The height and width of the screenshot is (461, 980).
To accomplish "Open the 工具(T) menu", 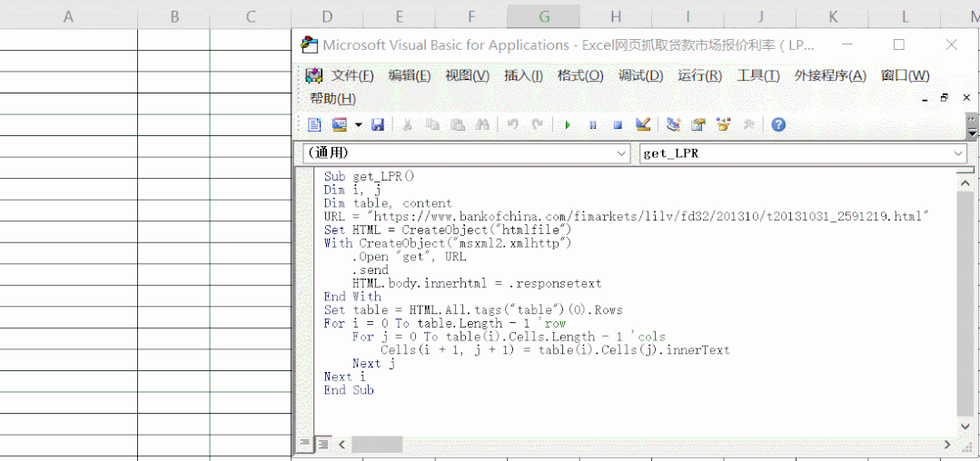I will click(758, 75).
